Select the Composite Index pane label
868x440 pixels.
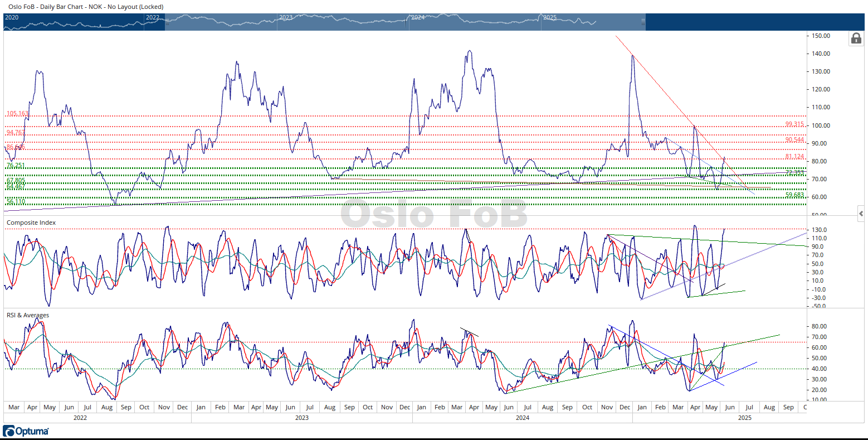31,223
